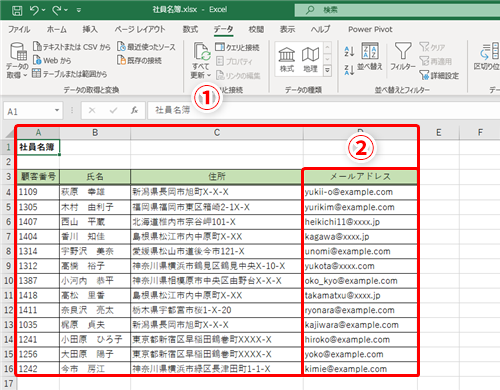Click cell A1 containing 社員名簿
Screen dimensions: 500x390
38,147
